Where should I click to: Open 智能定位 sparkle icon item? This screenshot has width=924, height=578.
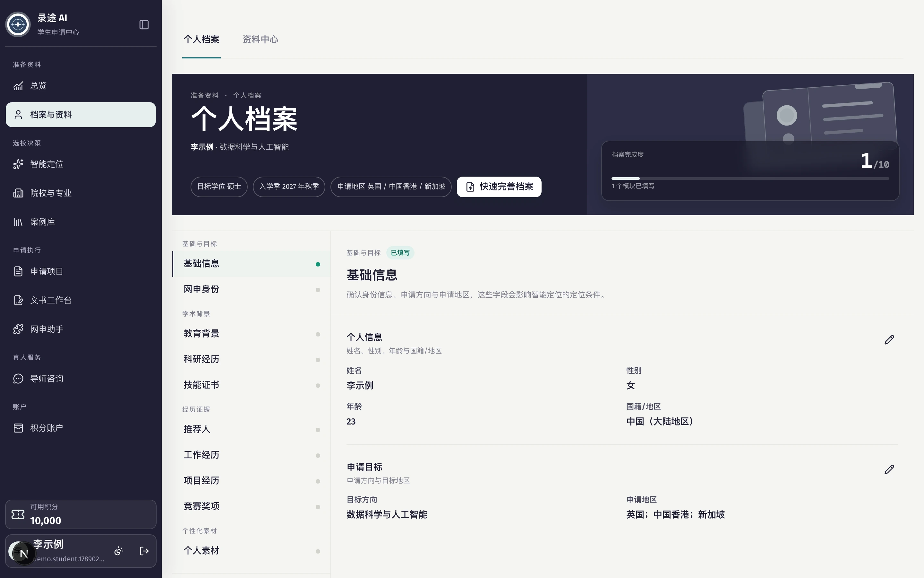coord(18,164)
